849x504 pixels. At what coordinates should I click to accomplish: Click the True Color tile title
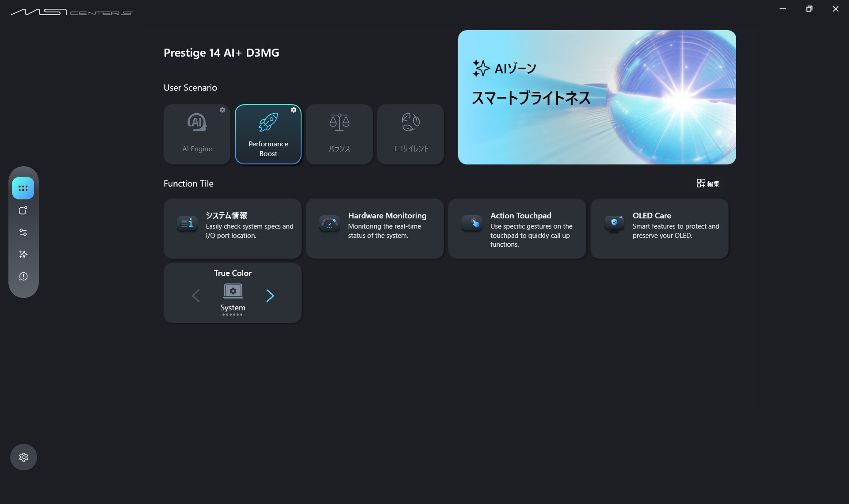point(233,273)
